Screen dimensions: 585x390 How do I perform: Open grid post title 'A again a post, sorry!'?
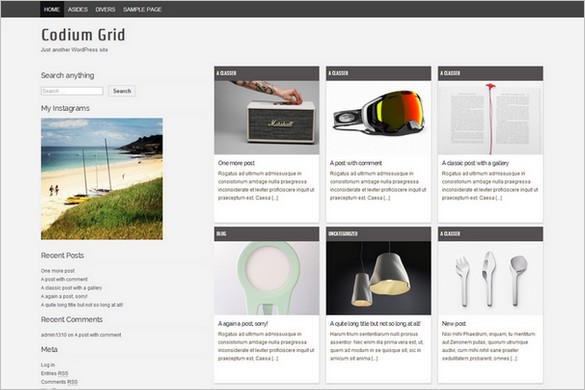[x=243, y=324]
